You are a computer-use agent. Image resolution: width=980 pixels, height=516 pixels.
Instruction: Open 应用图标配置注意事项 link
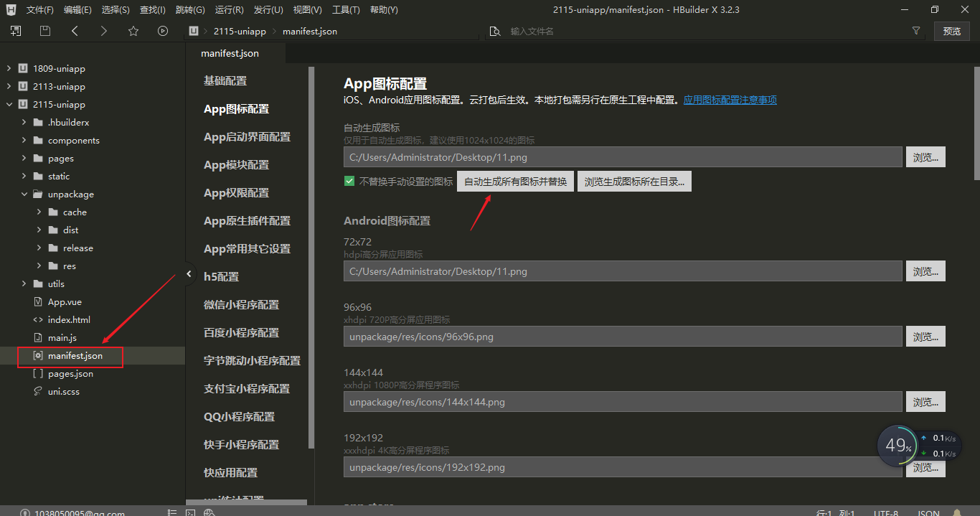[730, 100]
